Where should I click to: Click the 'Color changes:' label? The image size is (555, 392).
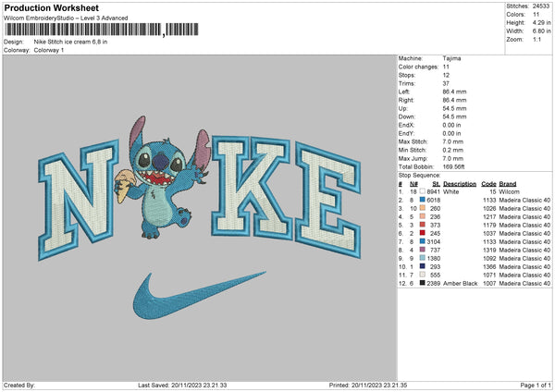click(418, 67)
